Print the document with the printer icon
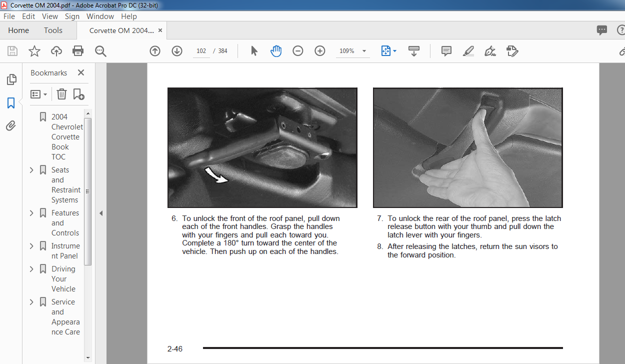625x364 pixels. (x=78, y=51)
